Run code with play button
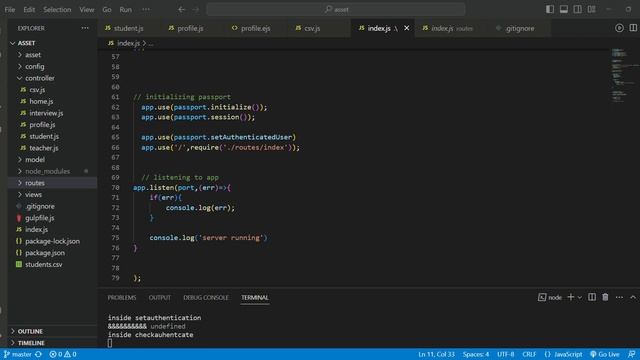Viewport: 640px width, 360px height. [619, 28]
